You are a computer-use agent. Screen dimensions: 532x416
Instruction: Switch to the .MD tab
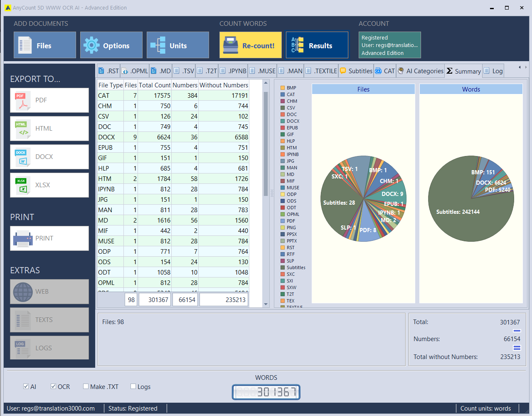(160, 71)
